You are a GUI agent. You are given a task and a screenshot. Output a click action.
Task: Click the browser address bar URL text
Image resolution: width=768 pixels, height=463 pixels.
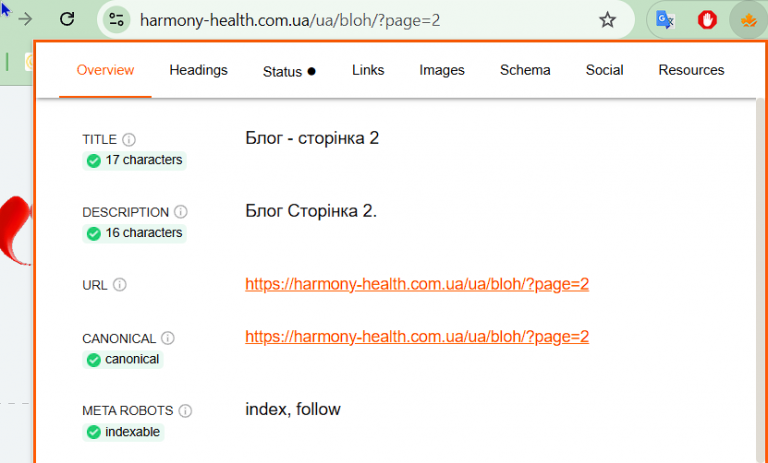290,20
